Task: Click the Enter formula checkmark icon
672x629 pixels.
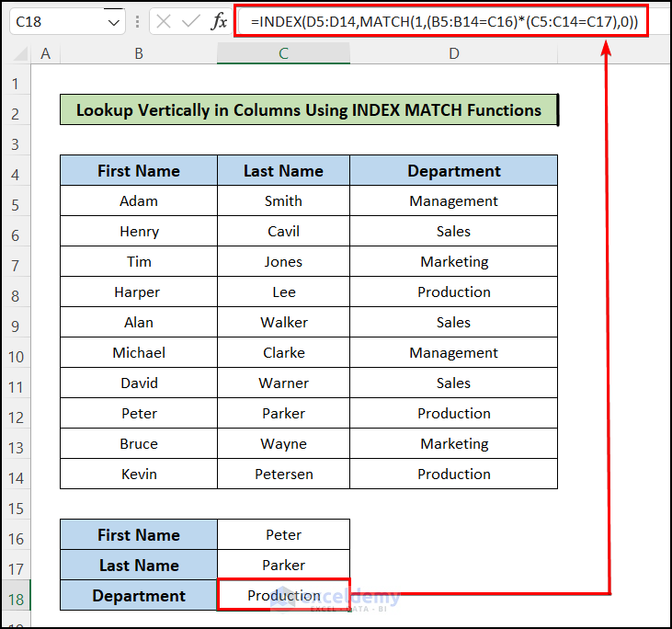Action: pyautogui.click(x=191, y=22)
